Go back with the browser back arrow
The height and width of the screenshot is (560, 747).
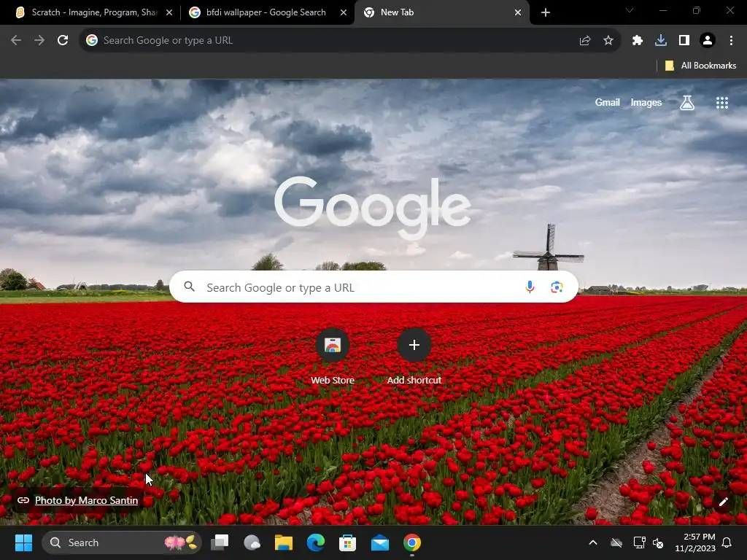coord(16,41)
